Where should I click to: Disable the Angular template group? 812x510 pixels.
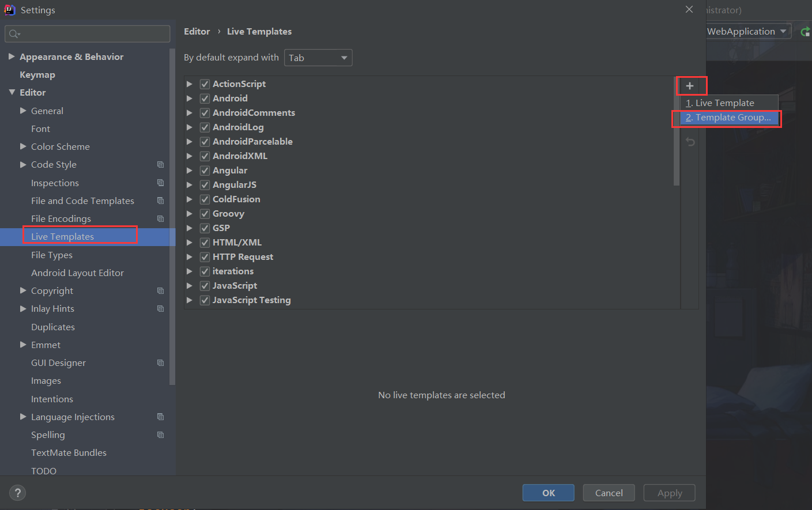point(205,171)
